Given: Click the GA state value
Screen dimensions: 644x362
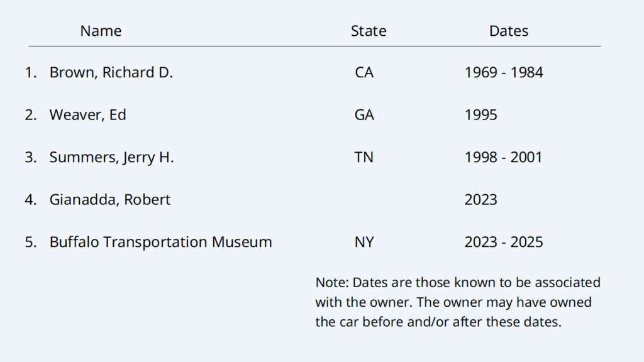Looking at the screenshot, I should (364, 115).
